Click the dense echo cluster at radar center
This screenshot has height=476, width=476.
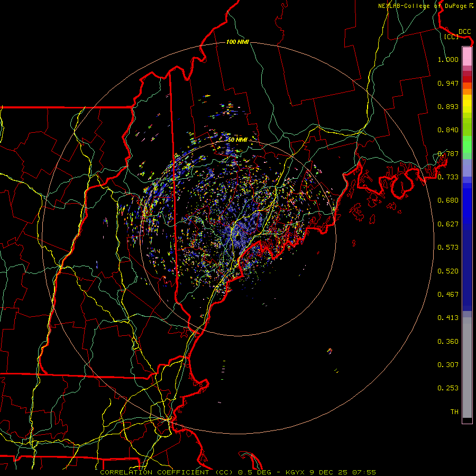tap(239, 236)
